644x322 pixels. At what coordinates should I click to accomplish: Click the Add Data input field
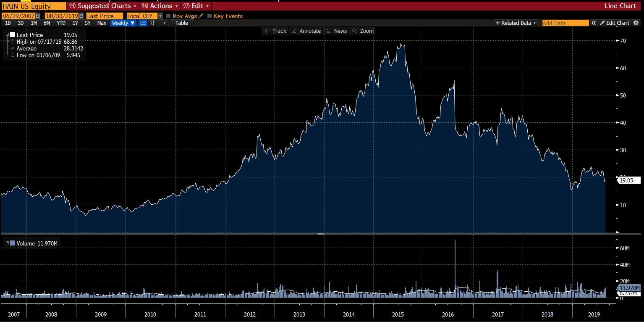565,23
